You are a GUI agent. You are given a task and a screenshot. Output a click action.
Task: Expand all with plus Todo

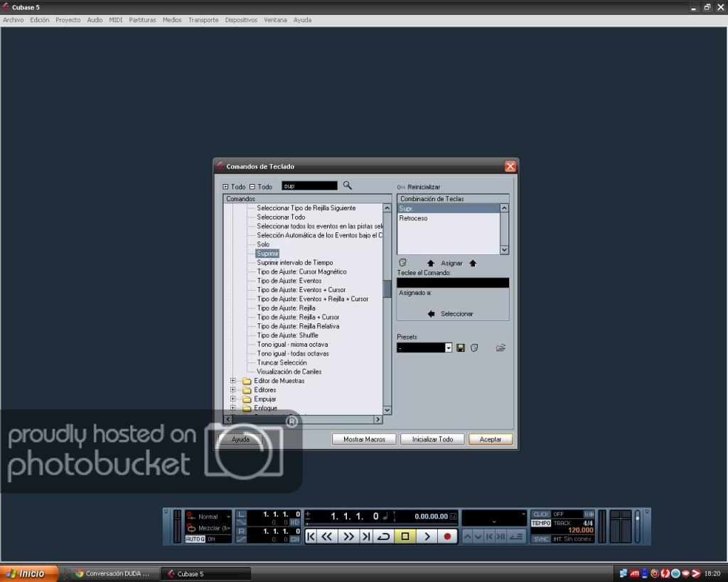(x=225, y=187)
